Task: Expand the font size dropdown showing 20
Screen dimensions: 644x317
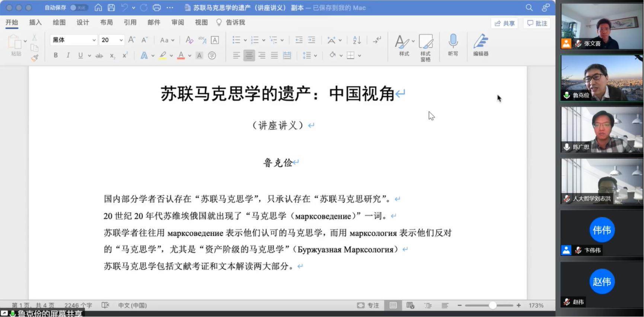Action: 121,40
